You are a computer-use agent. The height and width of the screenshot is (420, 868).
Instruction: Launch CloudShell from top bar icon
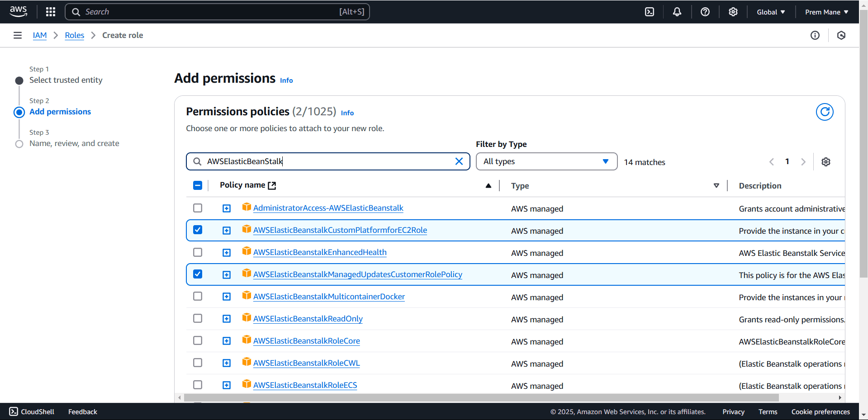pos(650,12)
